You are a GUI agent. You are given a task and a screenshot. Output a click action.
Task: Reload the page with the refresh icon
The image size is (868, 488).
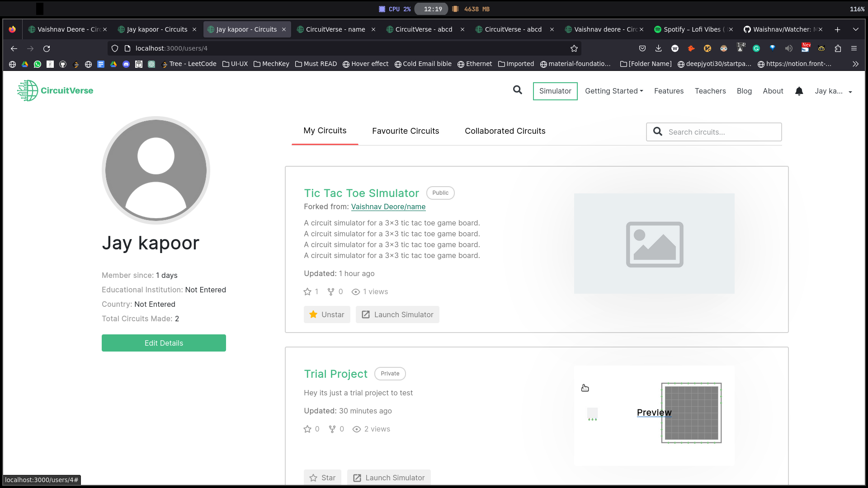tap(47, 48)
